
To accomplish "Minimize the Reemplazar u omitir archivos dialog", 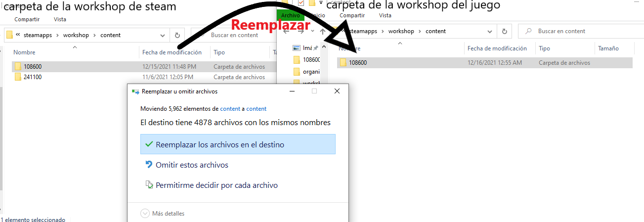I will tap(292, 91).
